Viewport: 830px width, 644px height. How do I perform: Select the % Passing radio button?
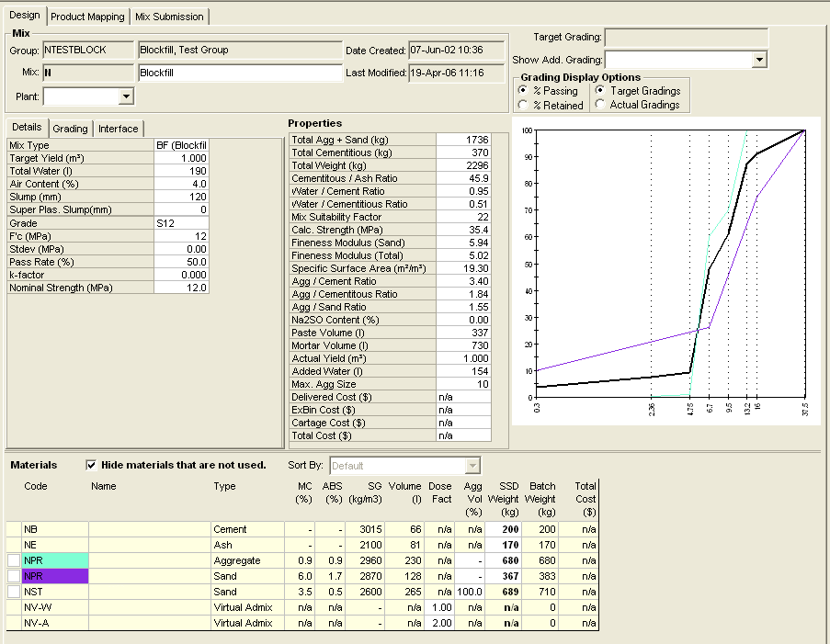523,91
